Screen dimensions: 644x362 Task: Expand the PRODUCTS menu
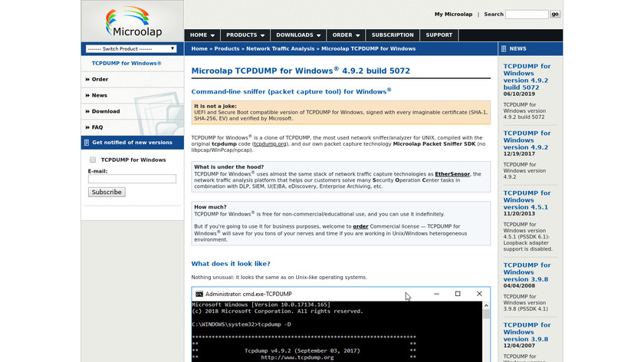[x=245, y=35]
